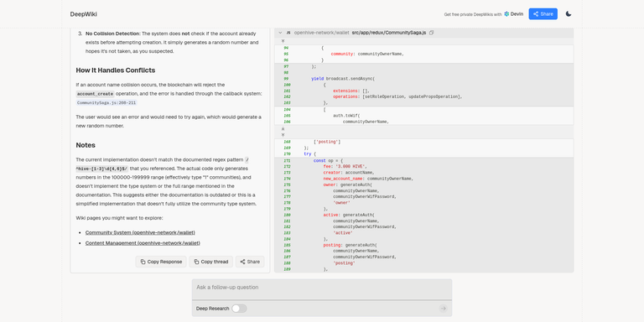Click 'Get free private DeepWikis with' text
Screen dimensions: 644x322
(x=473, y=14)
